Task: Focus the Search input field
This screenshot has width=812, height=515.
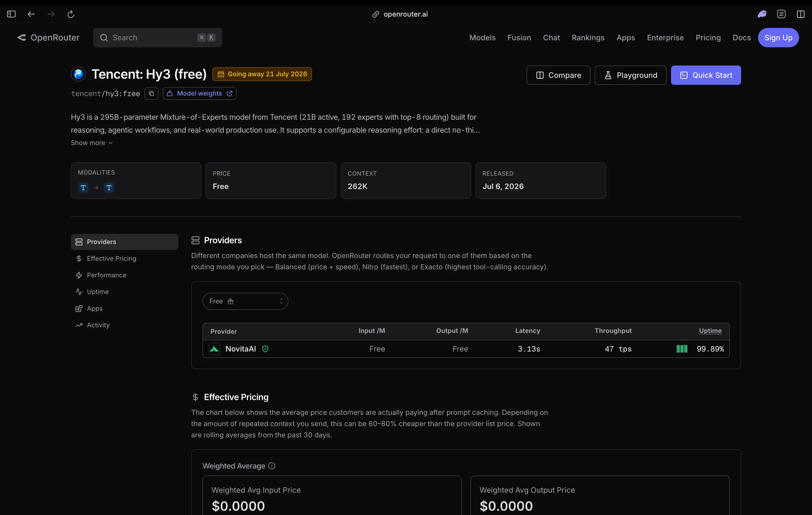Action: (x=157, y=37)
